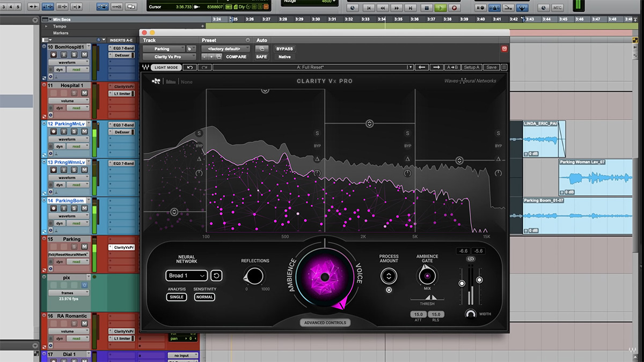Click the Width knob below the output meters

coord(470,315)
